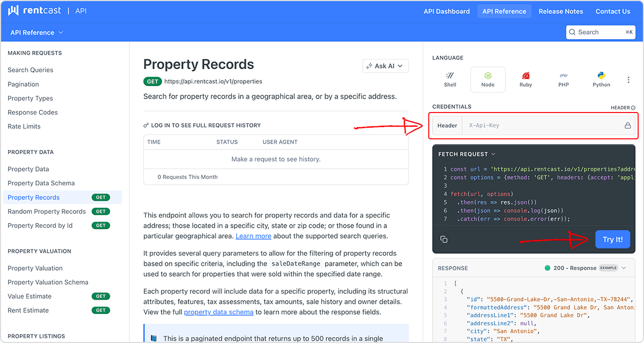Open more languages via three-dot icon

628,80
